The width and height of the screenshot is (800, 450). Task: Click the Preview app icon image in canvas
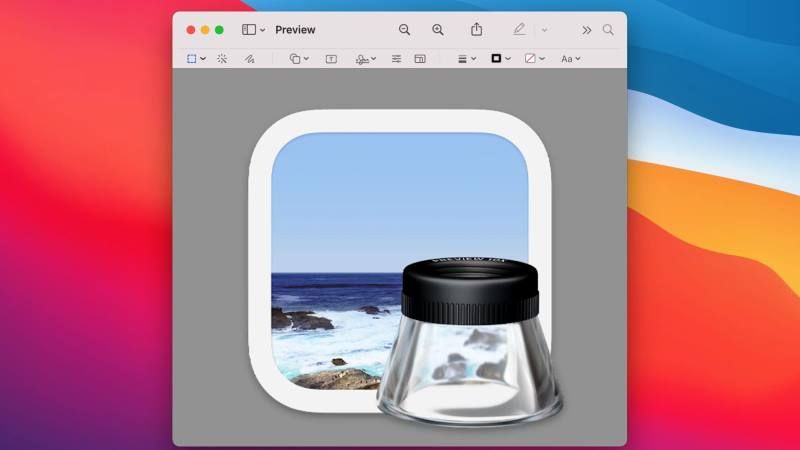(x=405, y=267)
